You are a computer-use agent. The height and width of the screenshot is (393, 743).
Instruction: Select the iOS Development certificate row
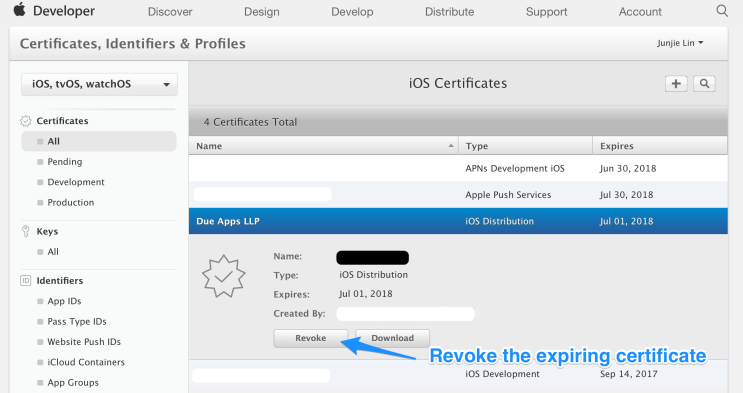[458, 375]
